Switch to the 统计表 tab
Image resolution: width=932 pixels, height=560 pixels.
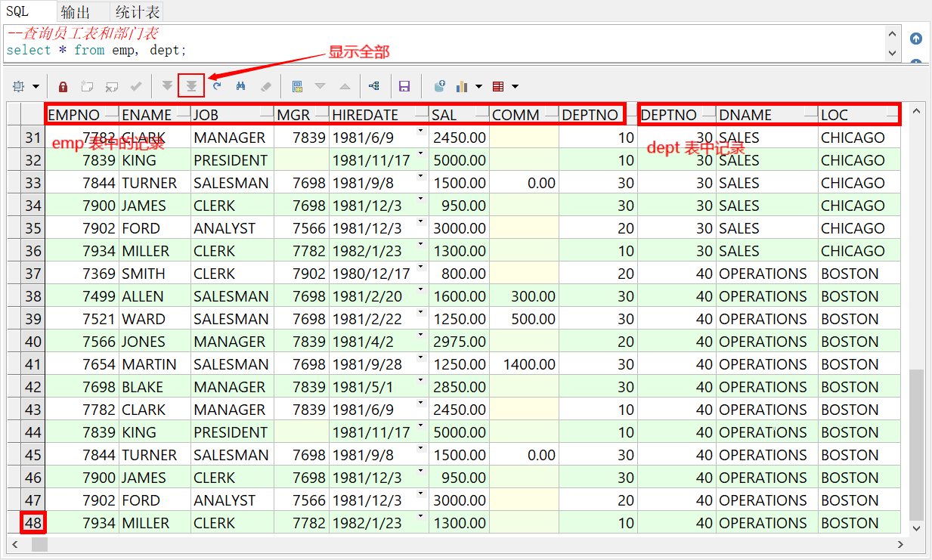[137, 11]
